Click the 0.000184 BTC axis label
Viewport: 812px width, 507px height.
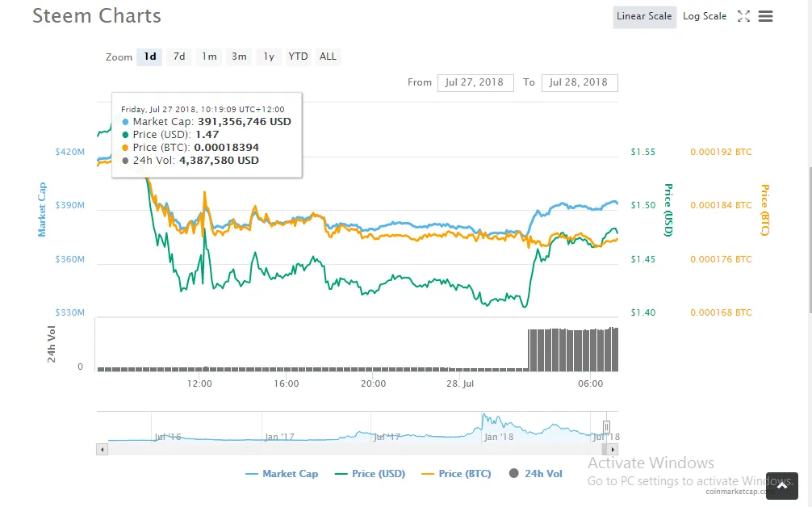[x=721, y=205]
